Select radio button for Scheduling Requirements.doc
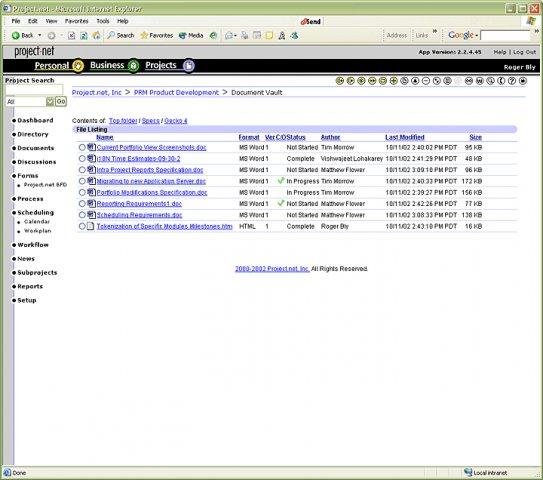543x480 pixels. 82,215
